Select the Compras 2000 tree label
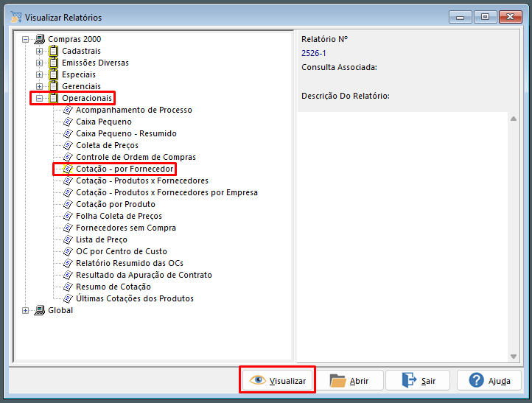532x403 pixels. coord(74,39)
